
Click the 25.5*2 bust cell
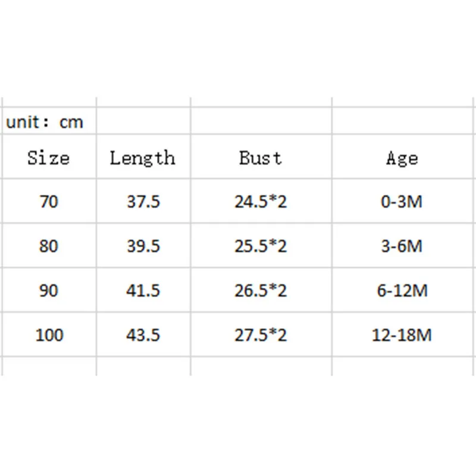[261, 246]
